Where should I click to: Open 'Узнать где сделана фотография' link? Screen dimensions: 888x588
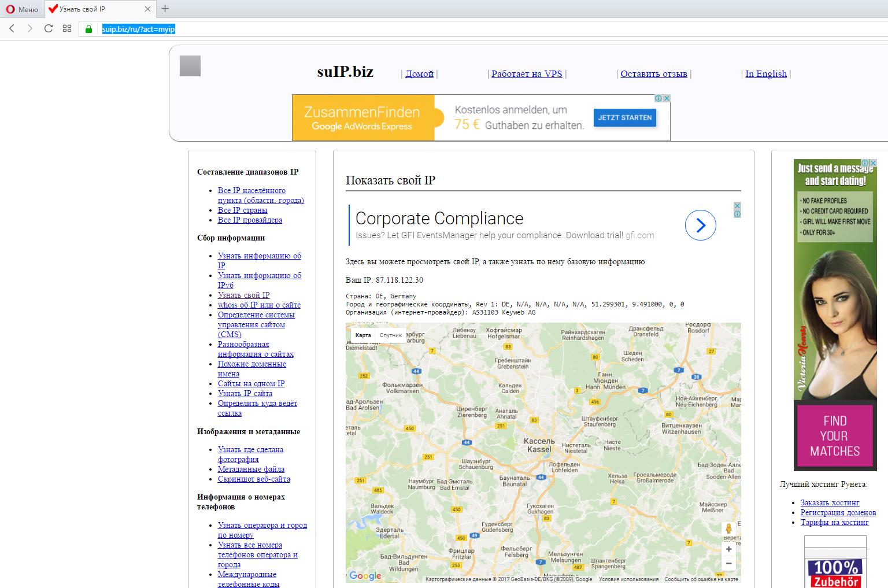pyautogui.click(x=250, y=454)
